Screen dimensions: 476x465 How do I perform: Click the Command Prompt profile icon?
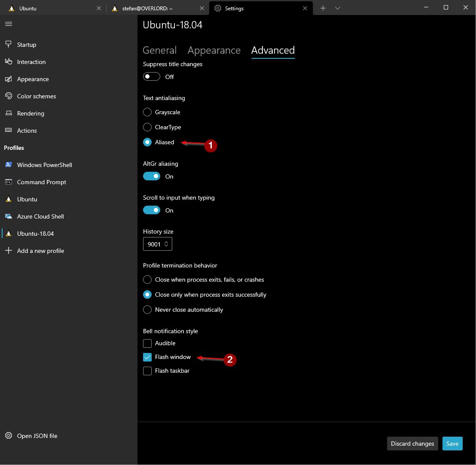point(9,182)
